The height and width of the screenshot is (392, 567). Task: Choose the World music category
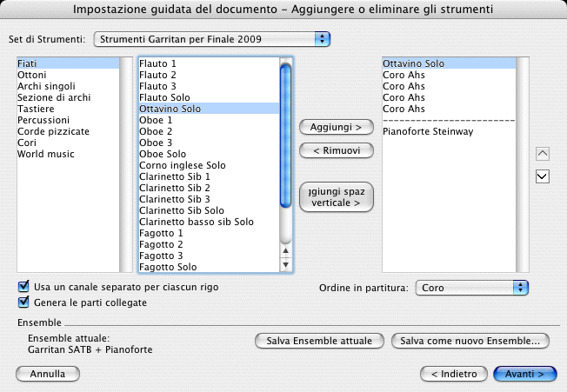point(45,154)
